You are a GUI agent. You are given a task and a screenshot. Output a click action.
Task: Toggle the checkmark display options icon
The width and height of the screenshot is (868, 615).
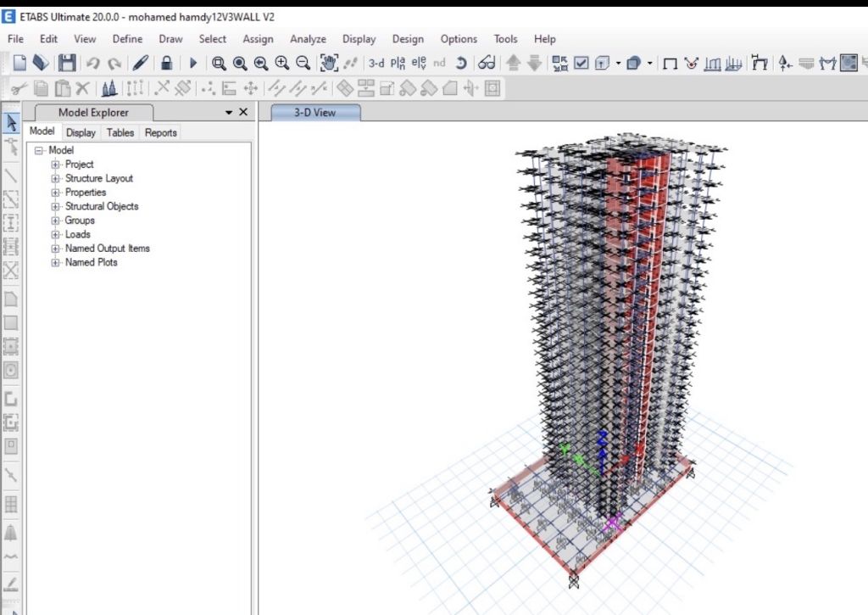click(581, 63)
